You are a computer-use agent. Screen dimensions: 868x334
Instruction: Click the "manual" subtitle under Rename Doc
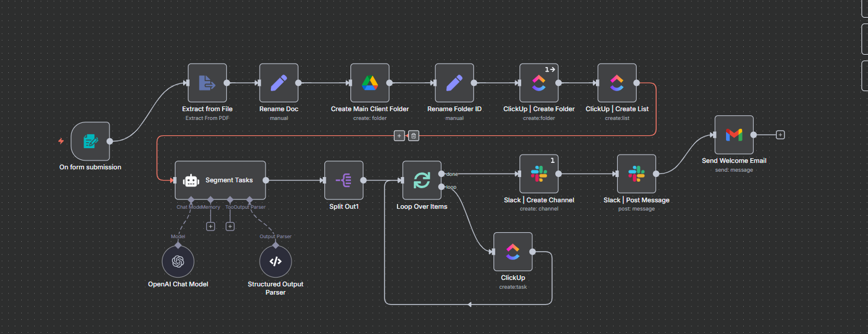(x=279, y=118)
